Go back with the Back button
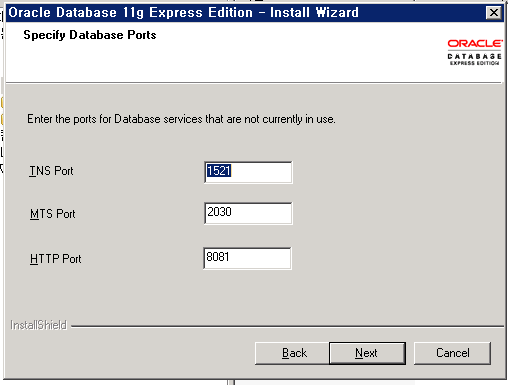Screen dimensions: 508x385 292,353
